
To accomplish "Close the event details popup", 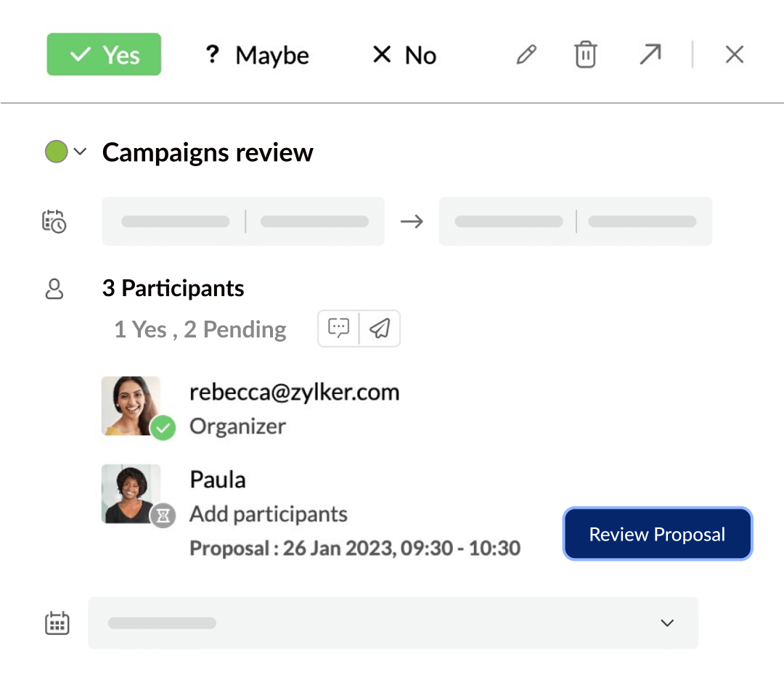I will point(734,55).
